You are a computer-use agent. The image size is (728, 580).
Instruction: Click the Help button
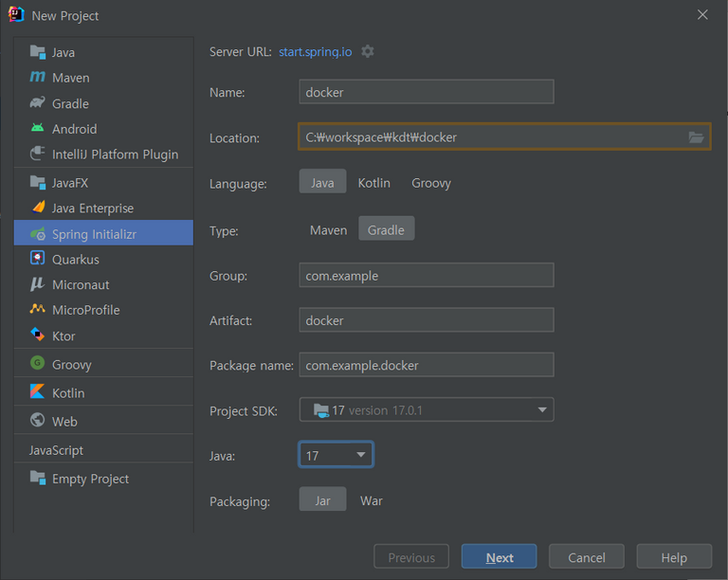pyautogui.click(x=674, y=557)
